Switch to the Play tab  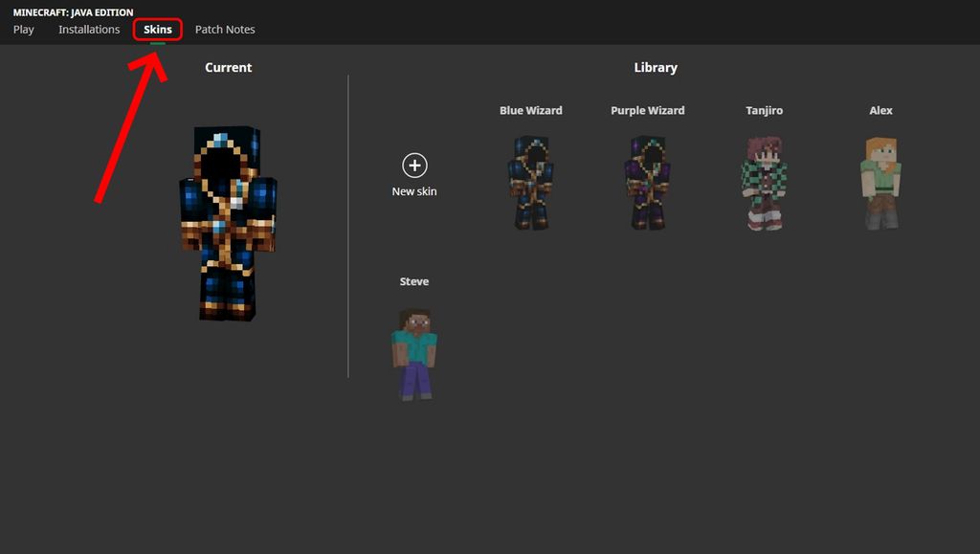[x=23, y=29]
